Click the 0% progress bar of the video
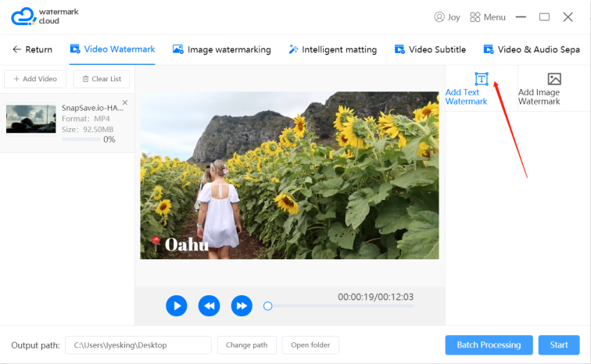591x364 pixels. click(81, 139)
